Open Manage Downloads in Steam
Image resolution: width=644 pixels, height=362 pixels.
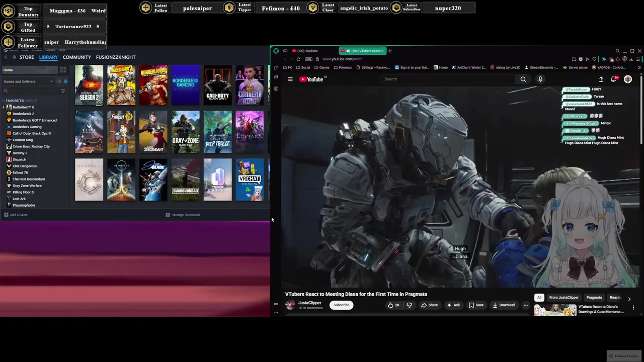point(183,215)
